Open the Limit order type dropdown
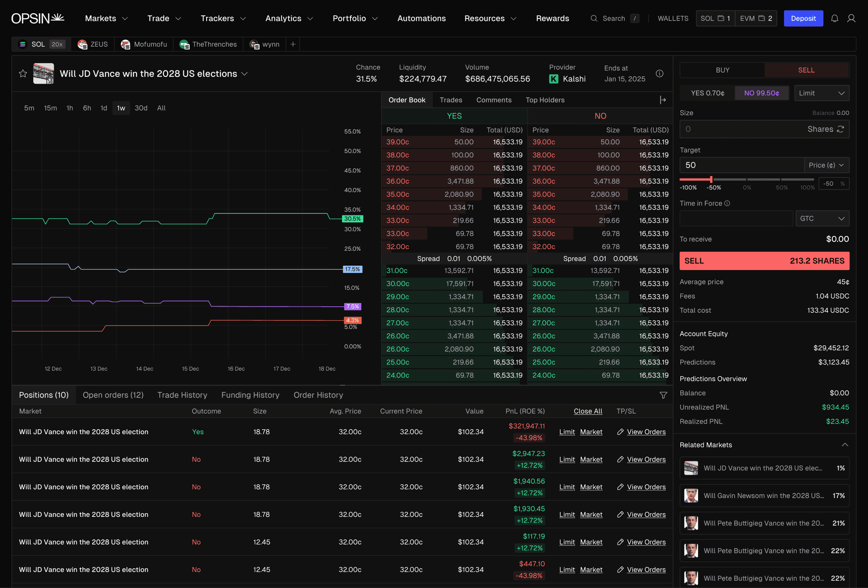868x588 pixels. [821, 93]
